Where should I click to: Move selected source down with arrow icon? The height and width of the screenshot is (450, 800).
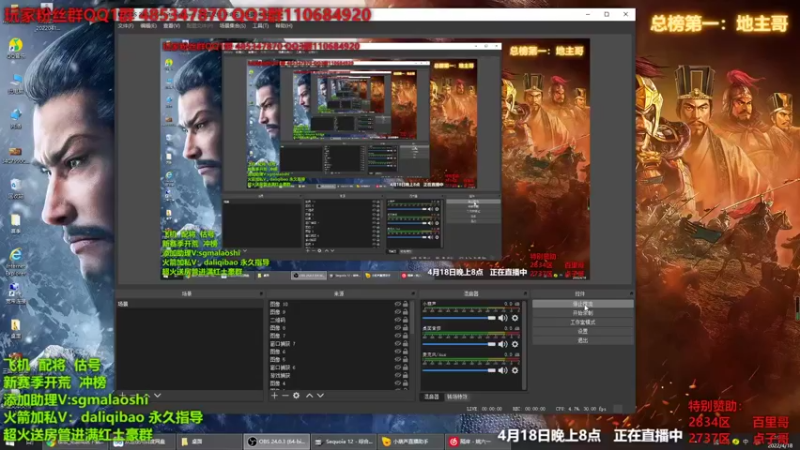coord(320,395)
